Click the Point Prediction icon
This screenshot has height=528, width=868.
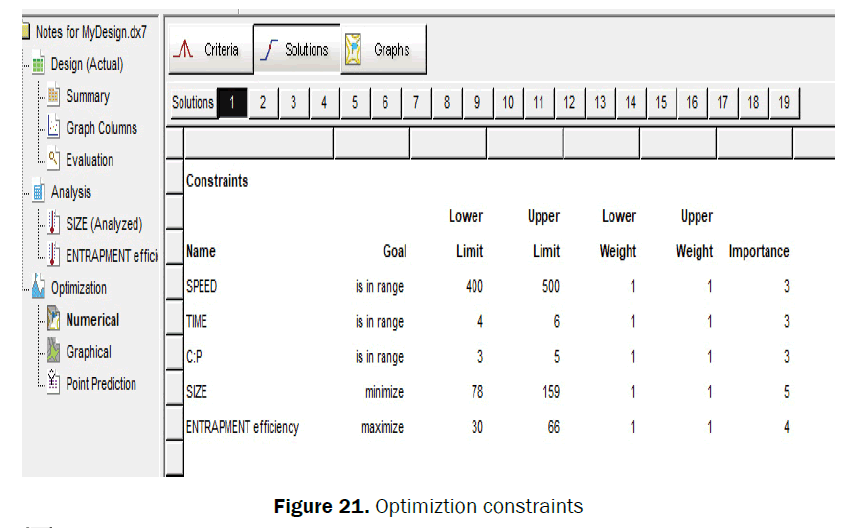[54, 384]
